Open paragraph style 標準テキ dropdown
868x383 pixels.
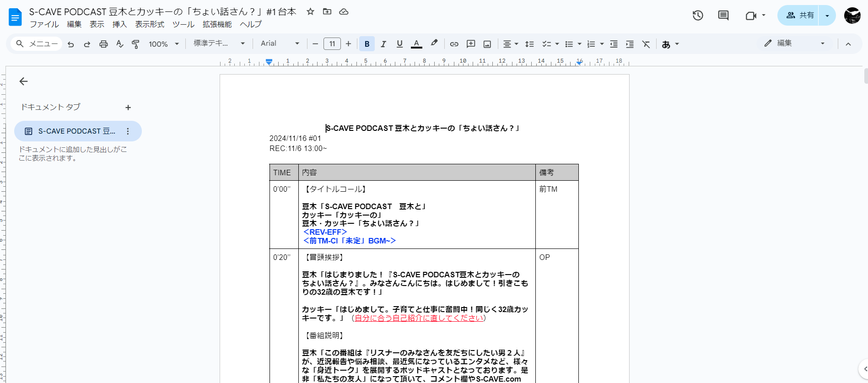click(219, 43)
